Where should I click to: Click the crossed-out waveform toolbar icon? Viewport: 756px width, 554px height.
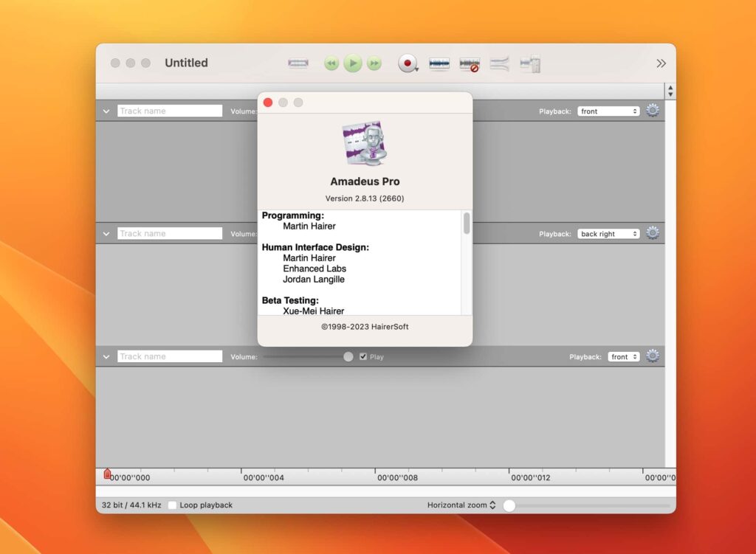coord(469,63)
